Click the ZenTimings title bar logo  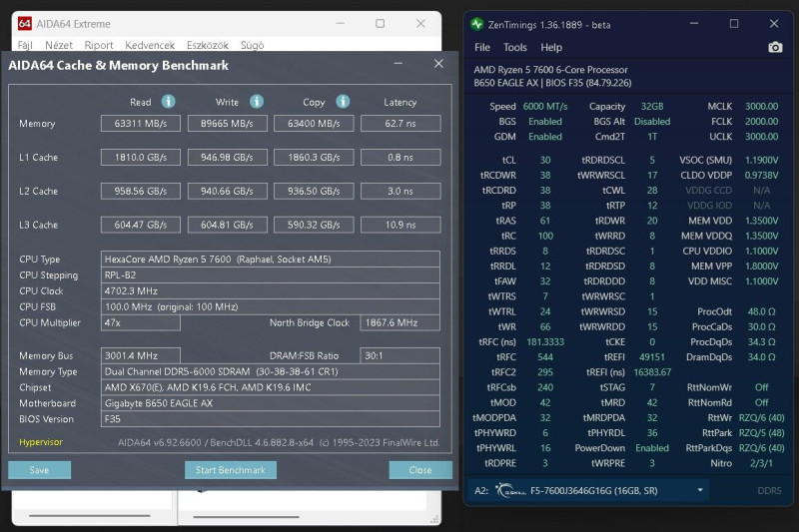tap(477, 24)
